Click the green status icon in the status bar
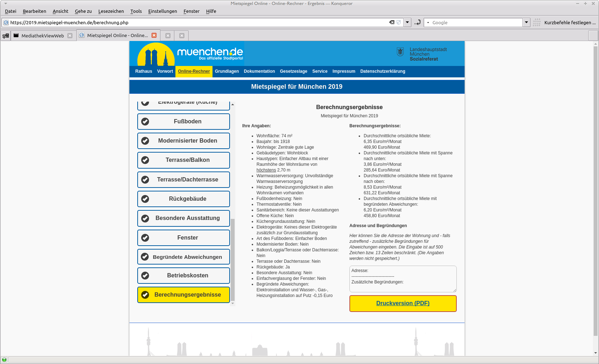 click(x=4, y=360)
